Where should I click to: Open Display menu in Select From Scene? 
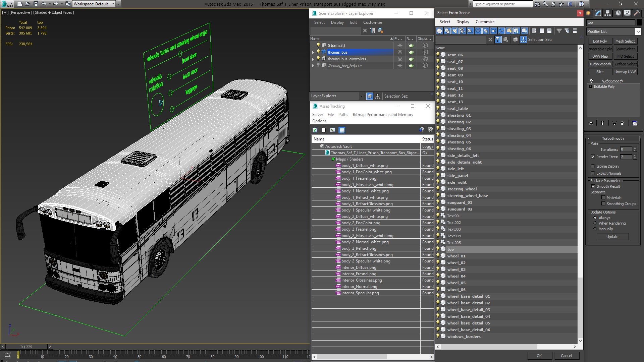[x=463, y=22]
